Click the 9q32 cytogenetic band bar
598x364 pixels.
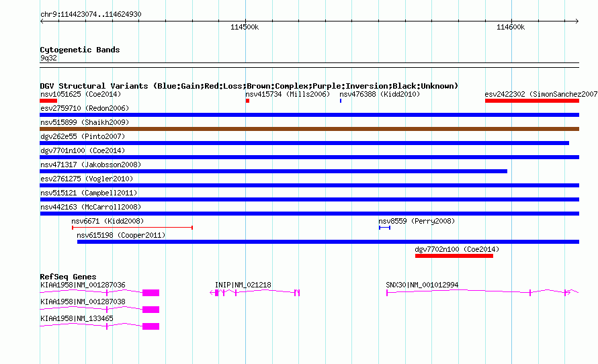[x=309, y=65]
